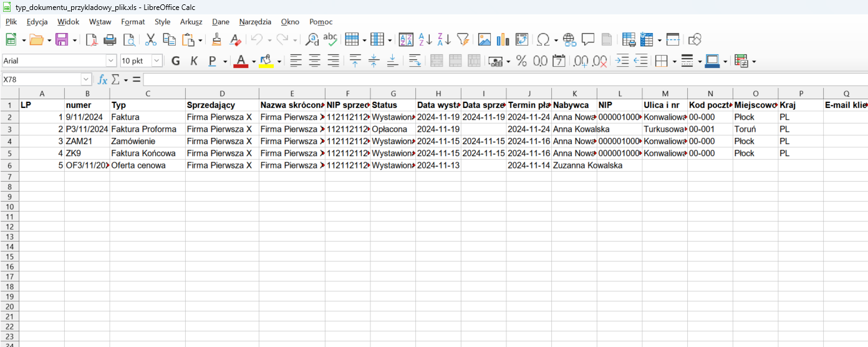Image resolution: width=868 pixels, height=347 pixels.
Task: Click the Open folder icon
Action: coord(36,40)
